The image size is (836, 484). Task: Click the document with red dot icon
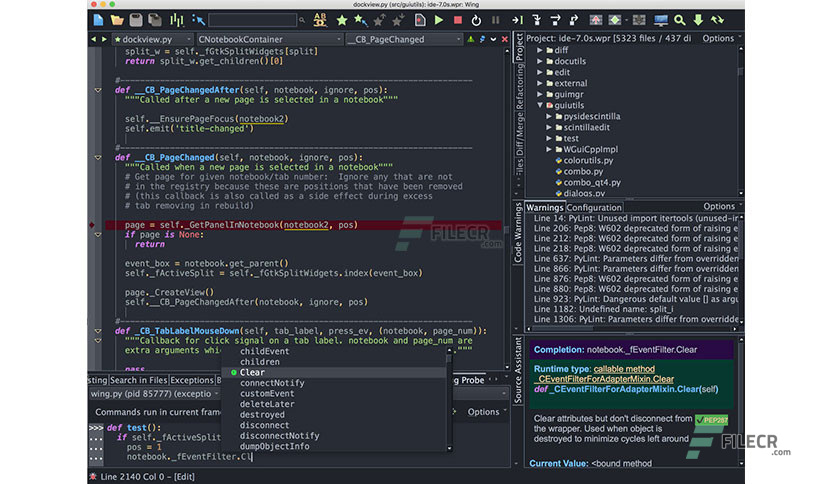coord(420,20)
